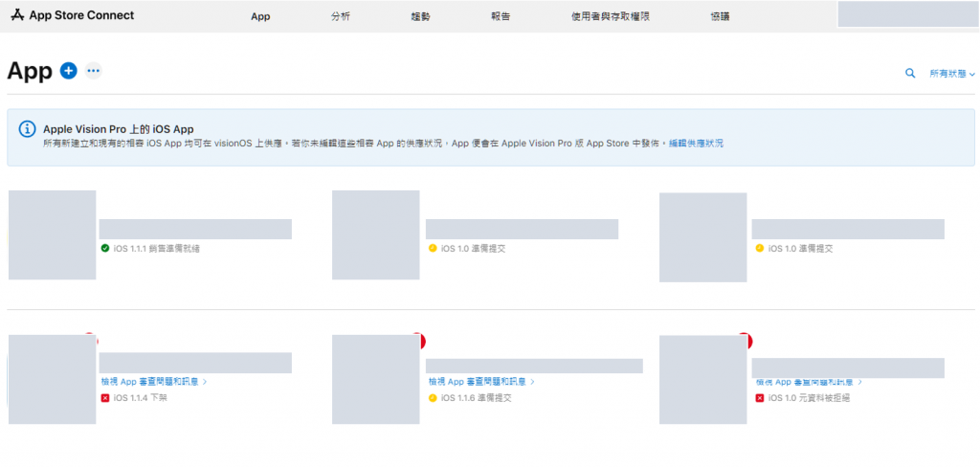Select the App tab in top navigation
This screenshot has height=467, width=980.
[260, 17]
